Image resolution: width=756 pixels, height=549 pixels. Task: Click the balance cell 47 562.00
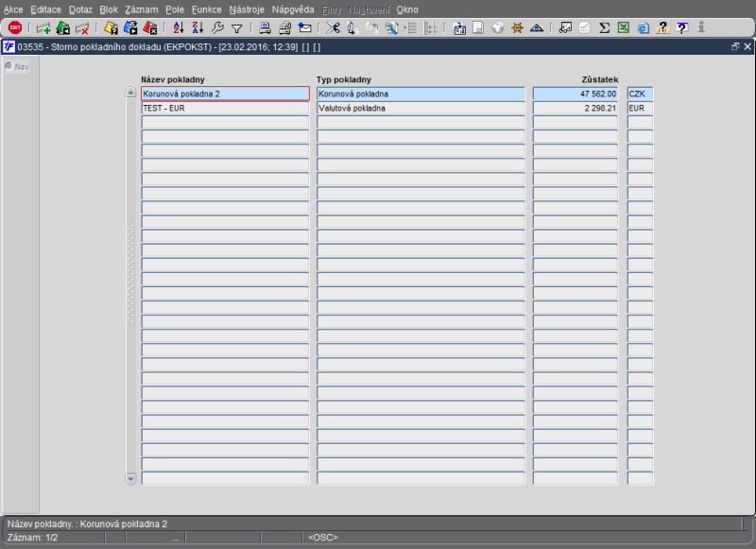click(x=576, y=94)
